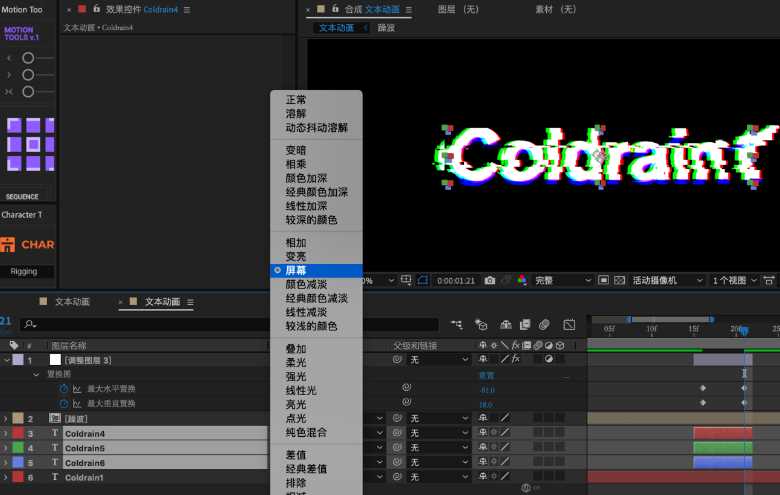Click green label color of Coldrain5
The width and height of the screenshot is (780, 495).
pyautogui.click(x=18, y=447)
